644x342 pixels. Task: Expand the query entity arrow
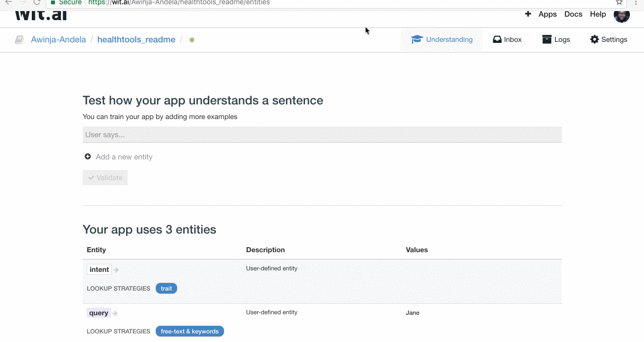[115, 313]
